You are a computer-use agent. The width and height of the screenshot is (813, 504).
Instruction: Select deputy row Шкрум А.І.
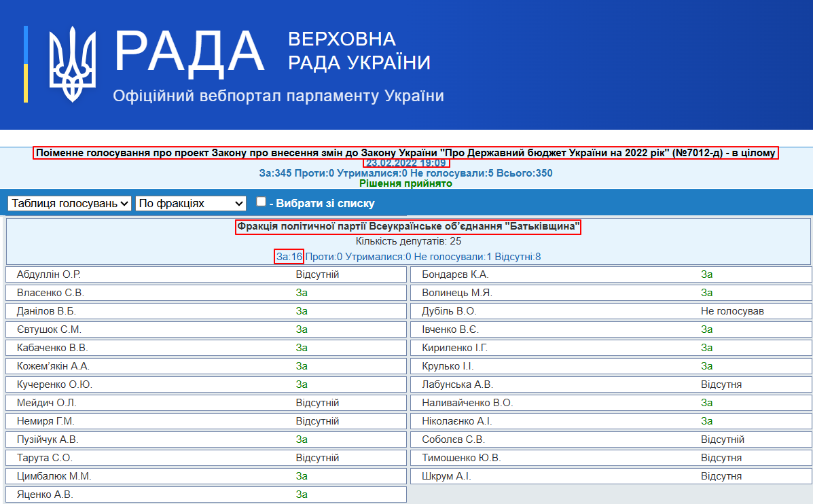611,476
